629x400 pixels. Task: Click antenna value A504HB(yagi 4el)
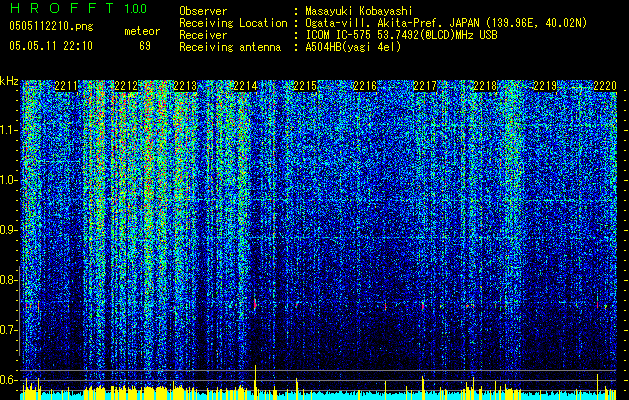point(353,47)
